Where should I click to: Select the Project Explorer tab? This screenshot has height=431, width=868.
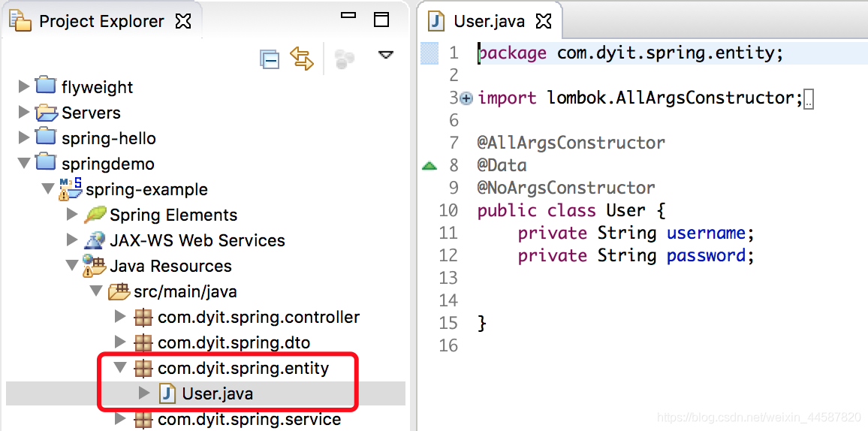coord(101,22)
